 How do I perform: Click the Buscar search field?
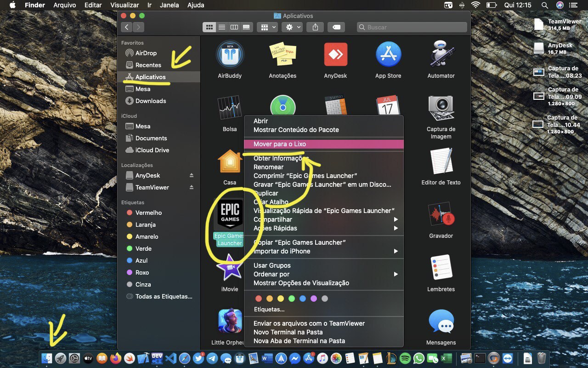point(412,27)
